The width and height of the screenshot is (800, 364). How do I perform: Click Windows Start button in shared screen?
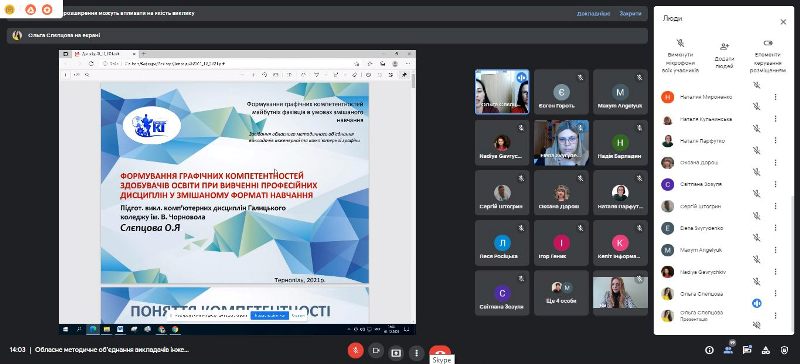coord(65,330)
